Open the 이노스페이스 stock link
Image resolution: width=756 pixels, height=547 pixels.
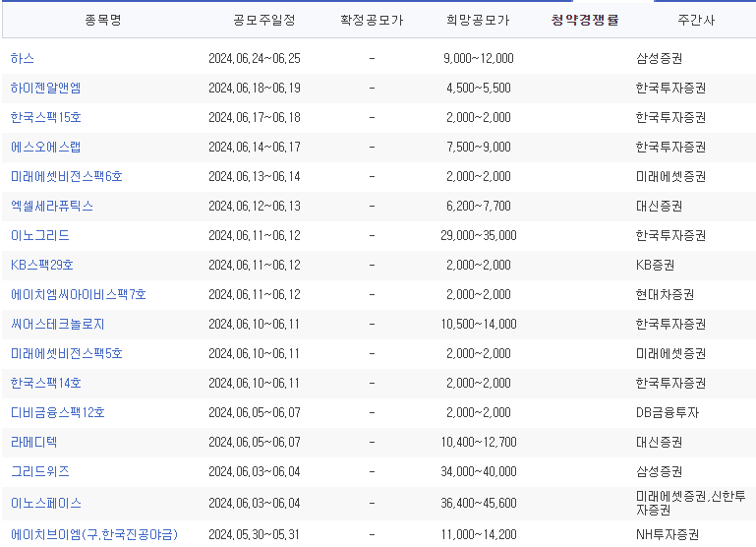(46, 503)
